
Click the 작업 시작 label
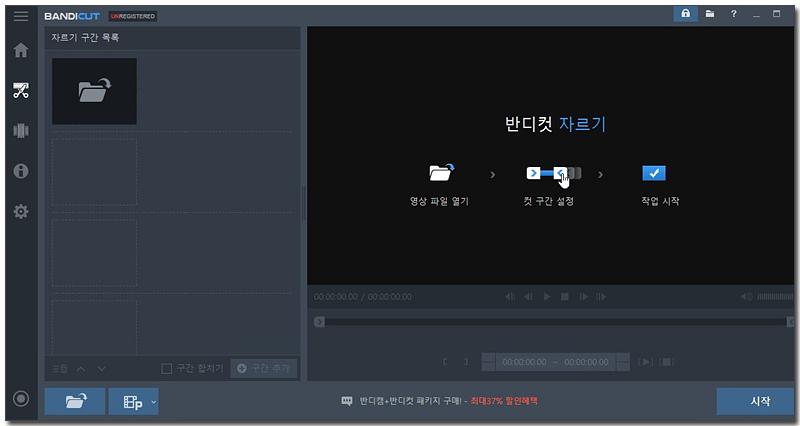click(x=660, y=201)
